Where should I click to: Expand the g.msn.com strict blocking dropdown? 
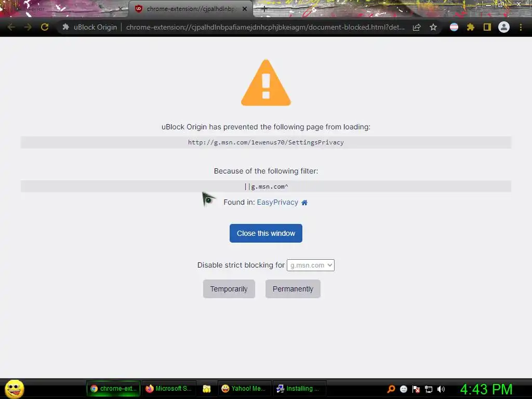coord(311,265)
